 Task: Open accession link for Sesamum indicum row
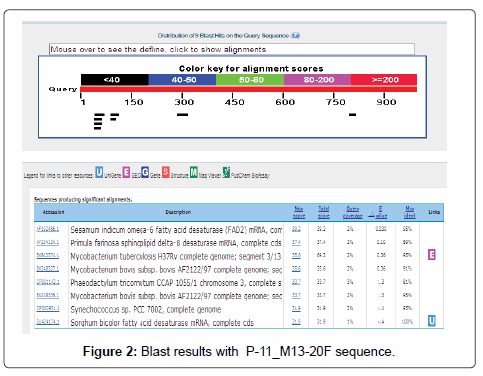tap(48, 229)
